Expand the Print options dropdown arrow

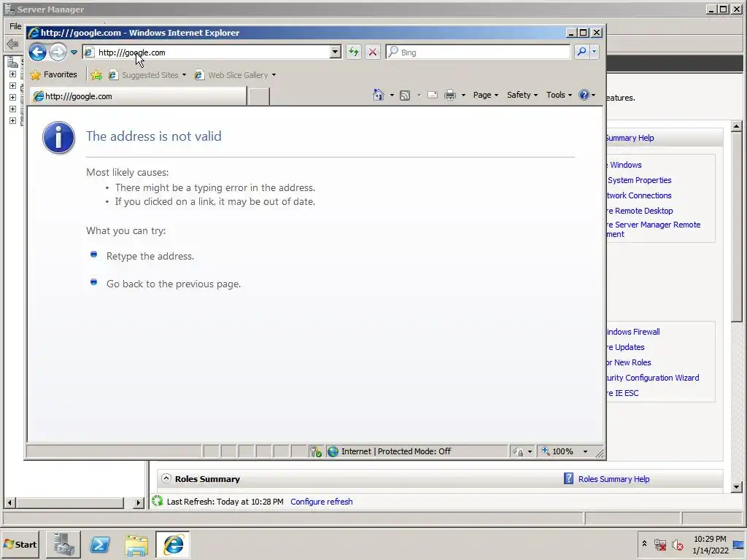click(463, 96)
